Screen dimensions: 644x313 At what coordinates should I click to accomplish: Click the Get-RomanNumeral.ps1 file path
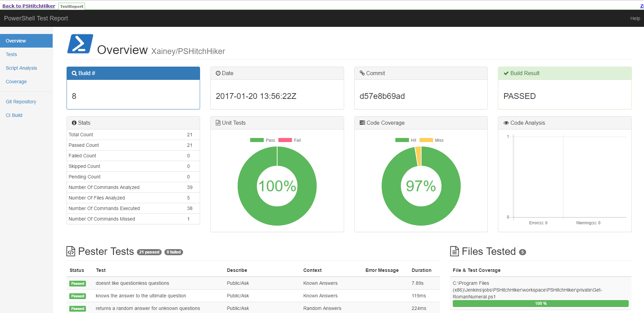[x=527, y=290]
